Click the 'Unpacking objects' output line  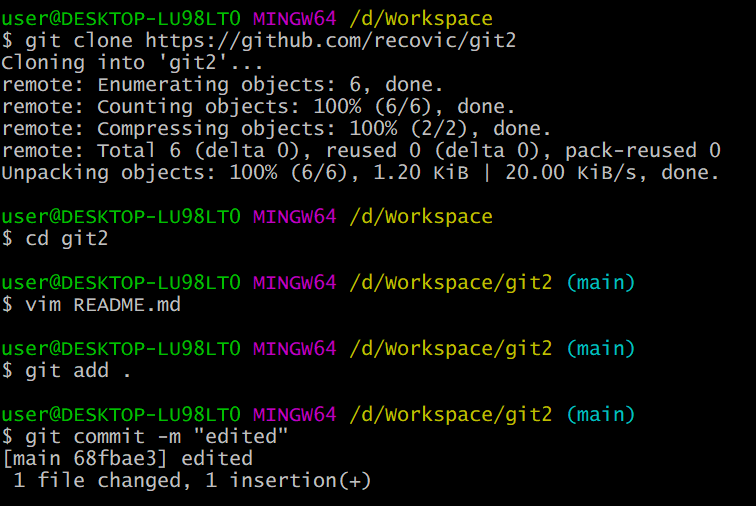tap(360, 173)
